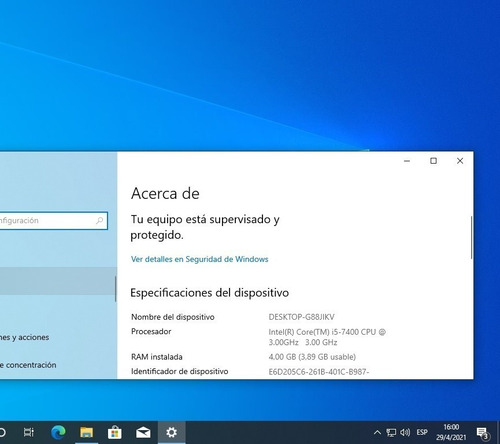The width and height of the screenshot is (500, 444).
Task: Click 'Tu equipo está supervisado y protegido' text
Action: click(205, 227)
